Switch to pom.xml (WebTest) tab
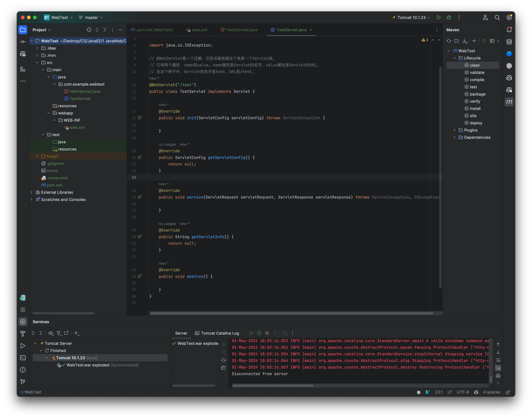The width and height of the screenshot is (532, 419). (x=152, y=30)
